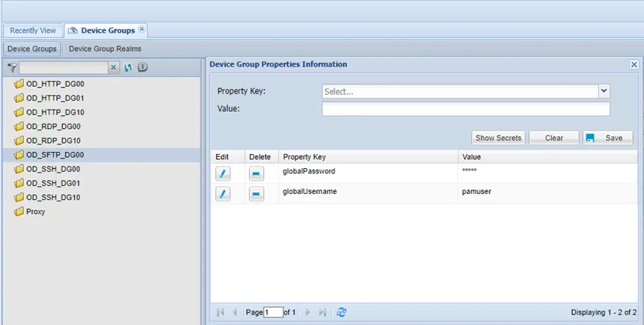Select the OD_SFTP_DG00 device group
Viewport: 644px width, 325px height.
click(55, 155)
